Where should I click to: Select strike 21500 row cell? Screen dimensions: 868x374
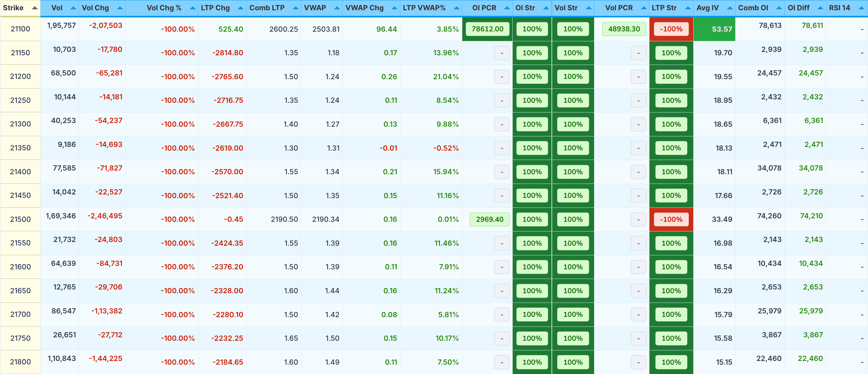(20, 219)
